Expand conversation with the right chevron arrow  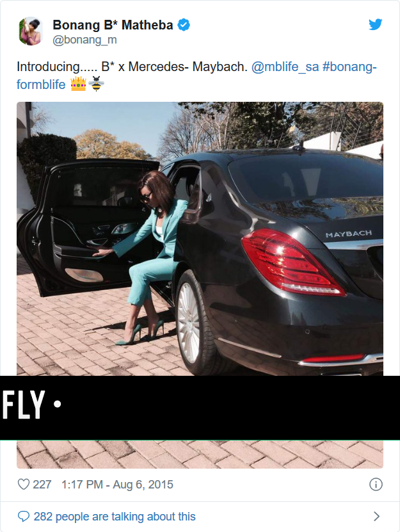coord(376,517)
